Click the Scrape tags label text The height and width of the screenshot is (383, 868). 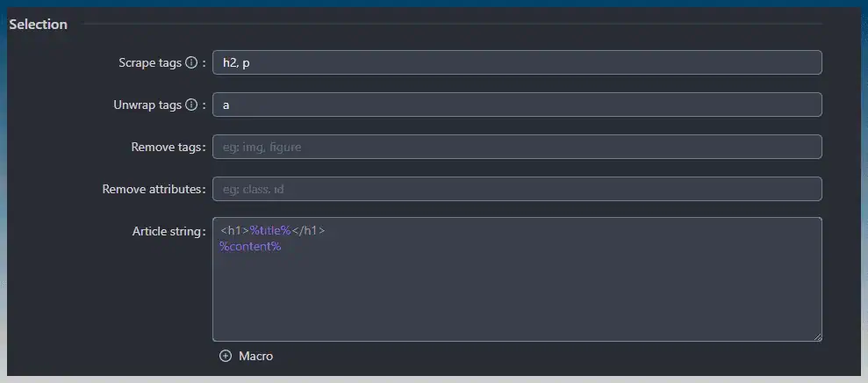(150, 62)
